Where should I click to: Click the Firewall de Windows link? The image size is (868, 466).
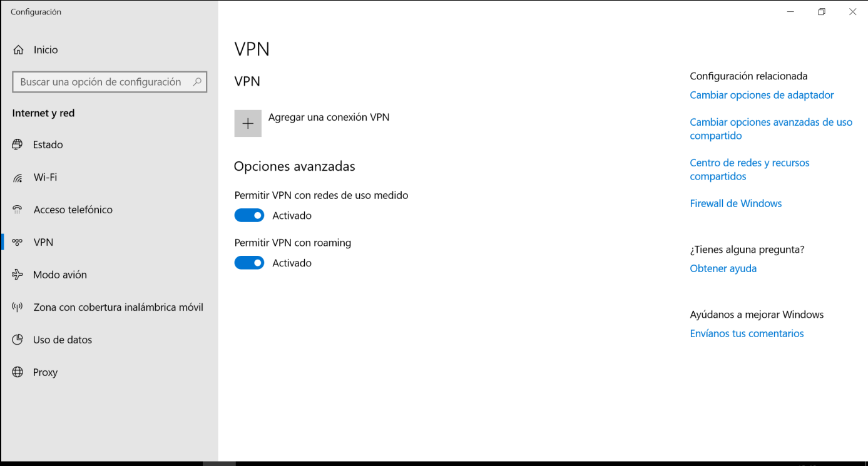click(x=735, y=203)
